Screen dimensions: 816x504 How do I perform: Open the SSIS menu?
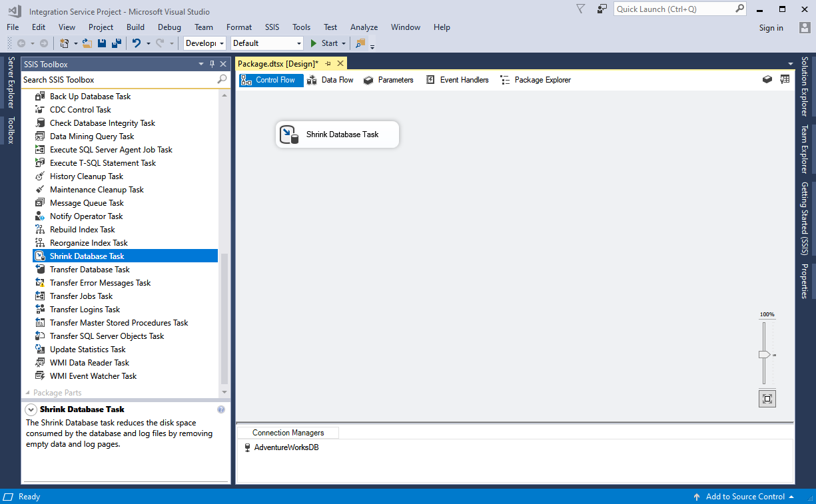(272, 27)
